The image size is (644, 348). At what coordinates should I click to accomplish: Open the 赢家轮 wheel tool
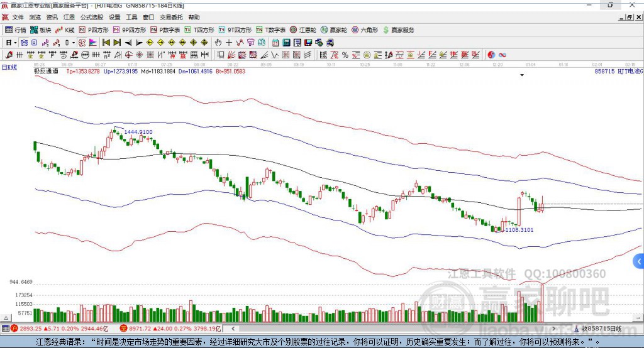point(334,30)
